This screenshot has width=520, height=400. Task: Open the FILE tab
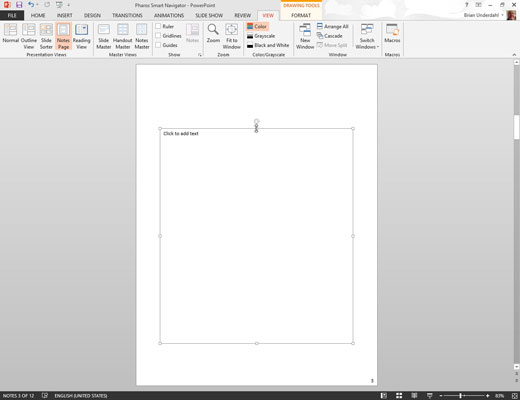click(12, 15)
